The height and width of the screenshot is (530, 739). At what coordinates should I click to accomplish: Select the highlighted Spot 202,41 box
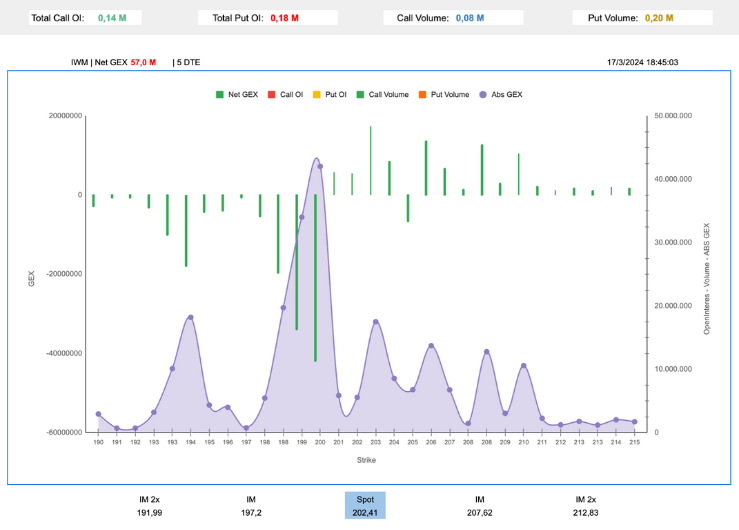pos(365,506)
